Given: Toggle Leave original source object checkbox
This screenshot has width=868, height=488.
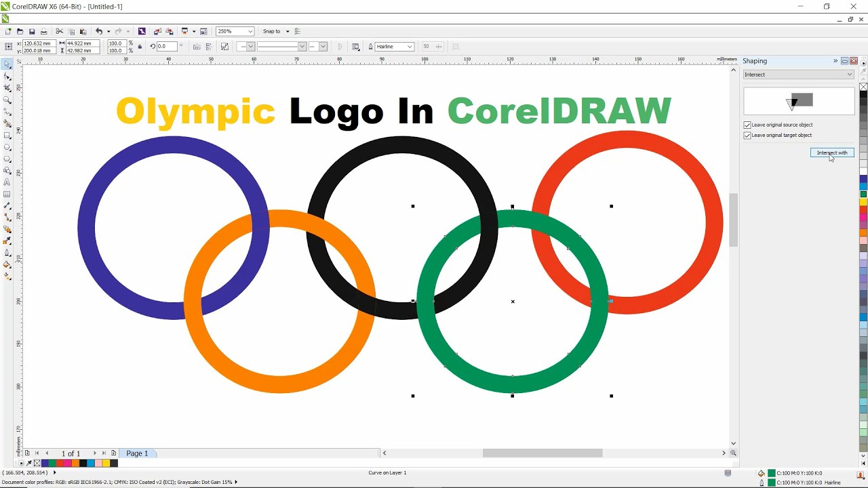Looking at the screenshot, I should [747, 125].
